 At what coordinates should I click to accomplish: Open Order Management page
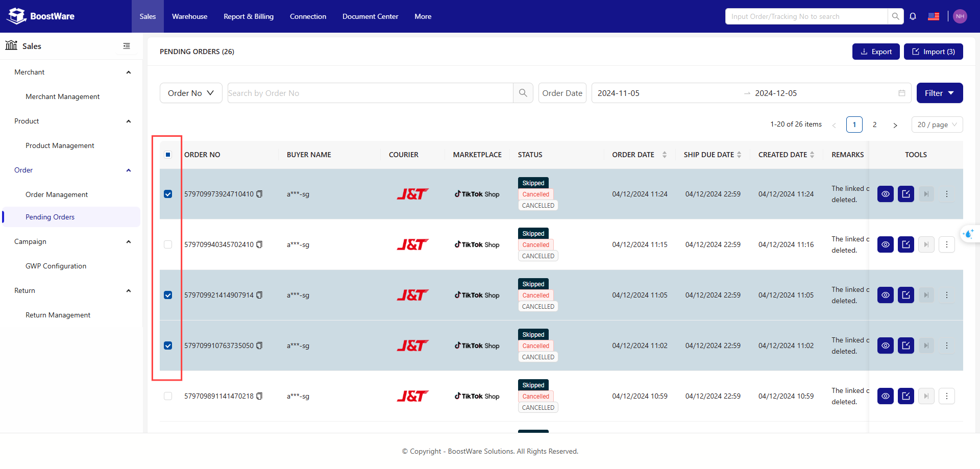coord(57,194)
